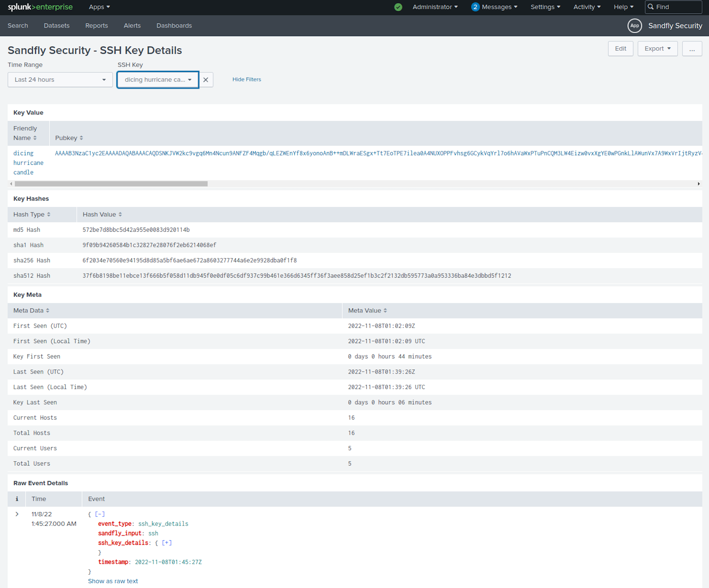Click the Find search field

coord(673,7)
